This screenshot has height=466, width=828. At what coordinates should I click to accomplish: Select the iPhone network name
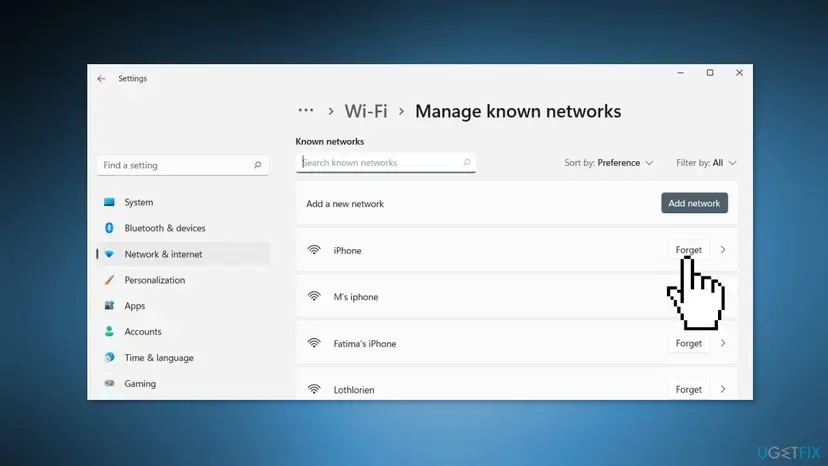coord(347,251)
